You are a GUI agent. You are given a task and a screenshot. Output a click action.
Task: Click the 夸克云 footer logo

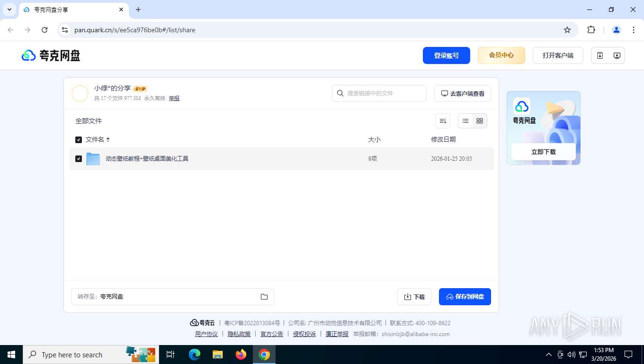(202, 323)
